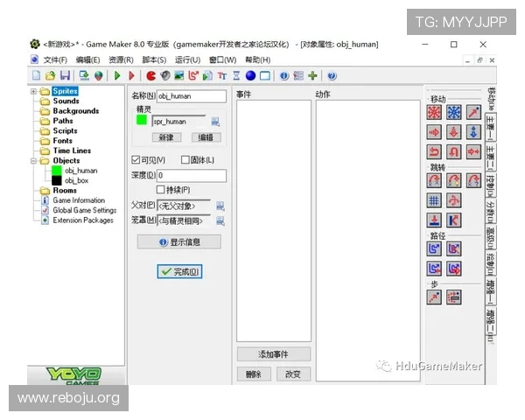
Task: Create a time line using hourglass toolbar icon
Action: [x=236, y=76]
